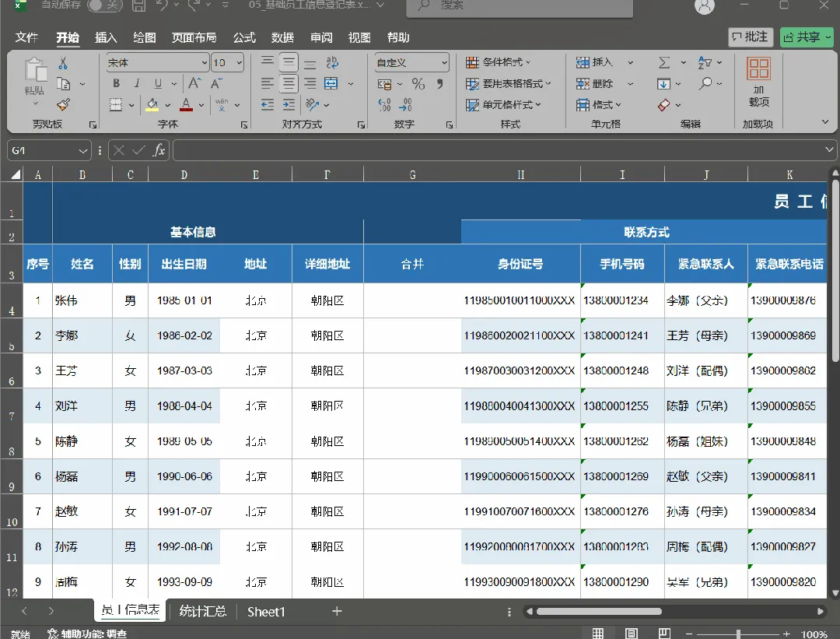Viewport: 840px width, 639px height.
Task: Open the font size dropdown
Action: pos(240,63)
